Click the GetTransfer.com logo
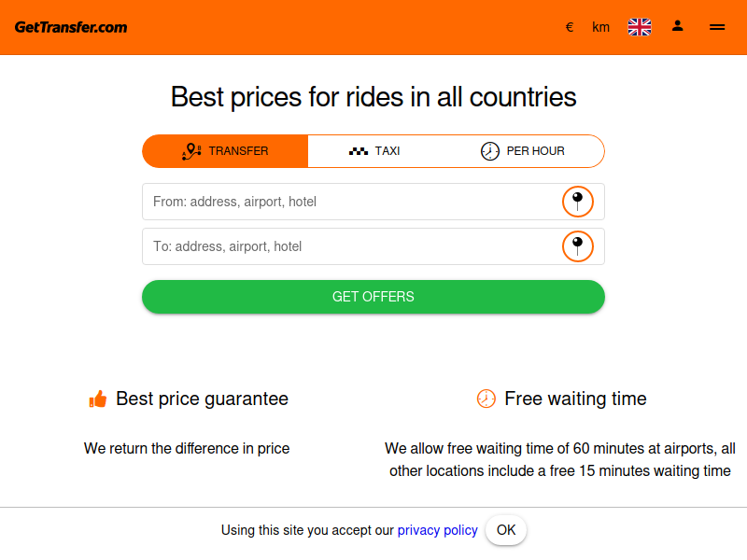Viewport: 747px width, 560px height. click(x=71, y=27)
